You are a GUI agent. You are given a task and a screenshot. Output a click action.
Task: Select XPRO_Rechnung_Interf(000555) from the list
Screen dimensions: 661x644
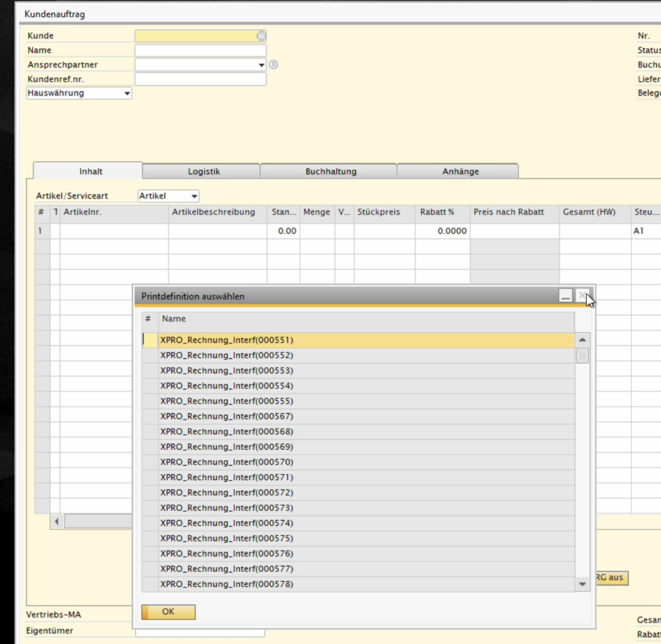tap(227, 401)
